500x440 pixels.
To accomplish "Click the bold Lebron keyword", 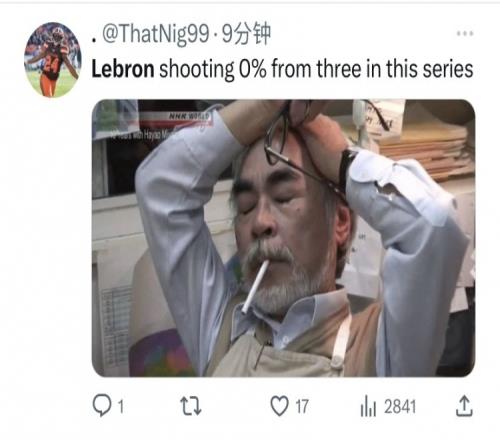I will 123,69.
